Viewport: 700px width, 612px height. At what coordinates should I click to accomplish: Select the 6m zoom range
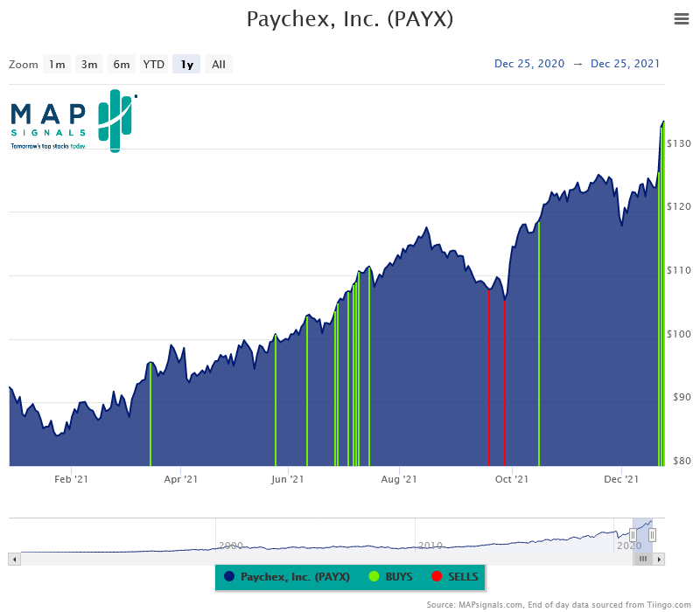pyautogui.click(x=122, y=64)
